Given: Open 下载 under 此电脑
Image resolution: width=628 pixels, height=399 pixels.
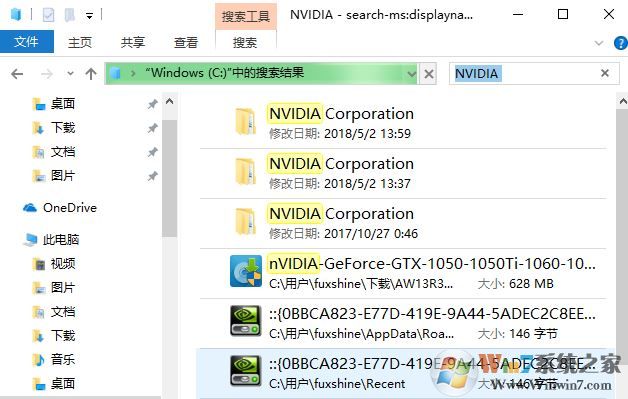Looking at the screenshot, I should point(63,336).
